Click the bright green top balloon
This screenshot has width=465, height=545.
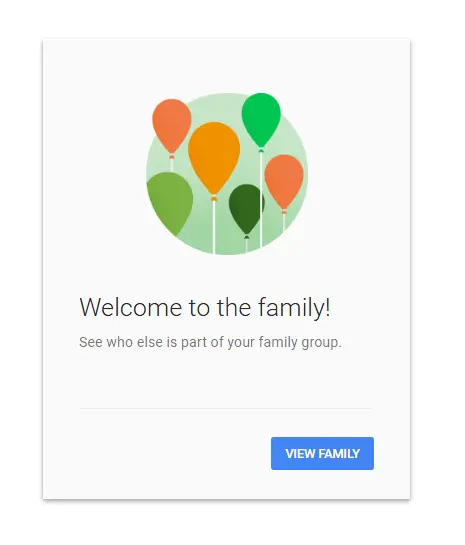(261, 118)
